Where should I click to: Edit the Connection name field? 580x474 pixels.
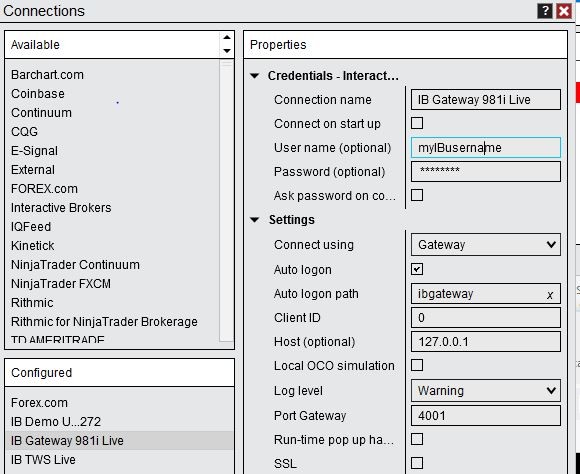[x=486, y=100]
